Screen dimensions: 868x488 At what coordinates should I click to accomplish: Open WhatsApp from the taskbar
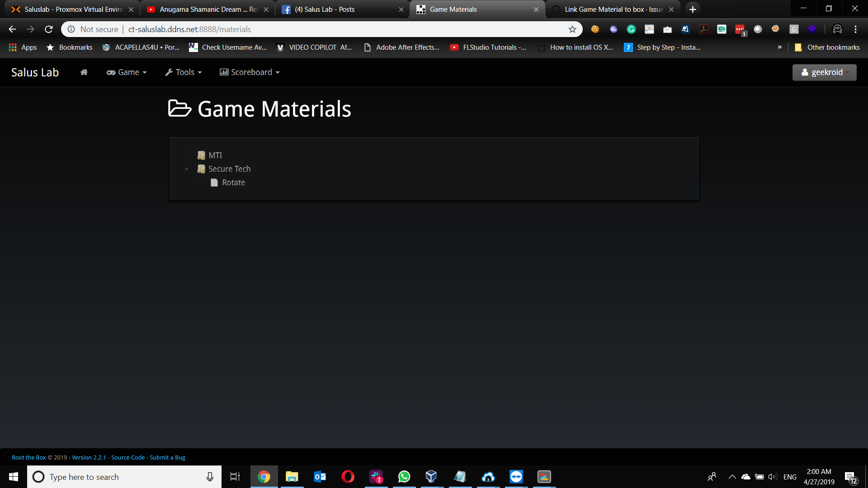(x=404, y=477)
